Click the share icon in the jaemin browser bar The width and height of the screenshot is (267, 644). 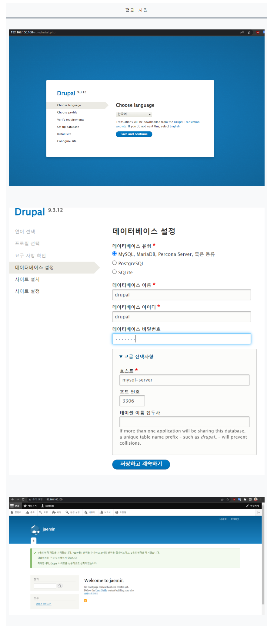point(222,499)
